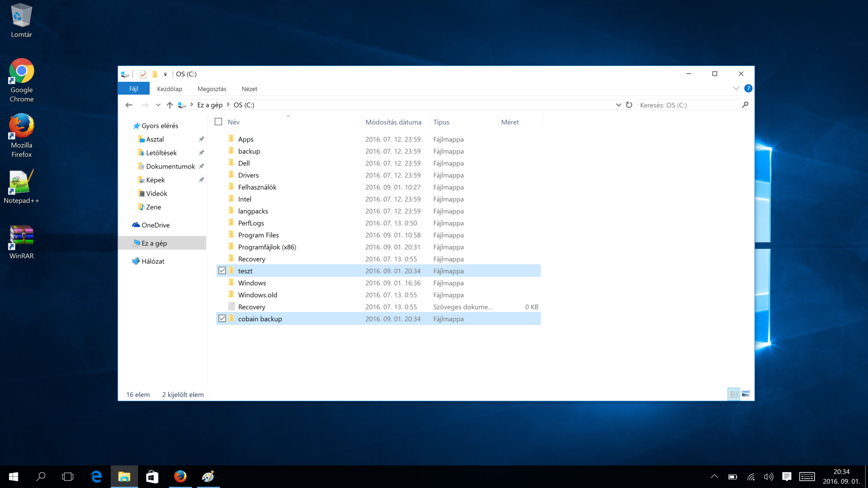Screen dimensions: 868x488
Task: Click inside the Keresés search field
Action: pos(687,105)
